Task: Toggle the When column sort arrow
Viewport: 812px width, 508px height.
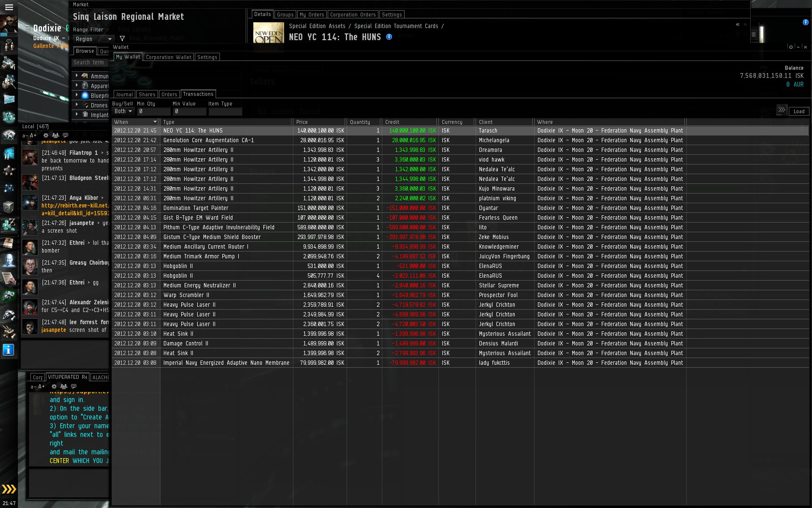Action: 155,122
